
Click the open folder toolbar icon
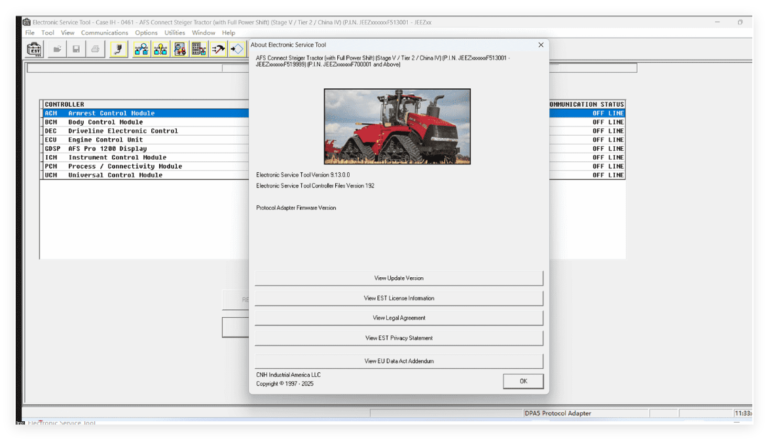tap(57, 49)
